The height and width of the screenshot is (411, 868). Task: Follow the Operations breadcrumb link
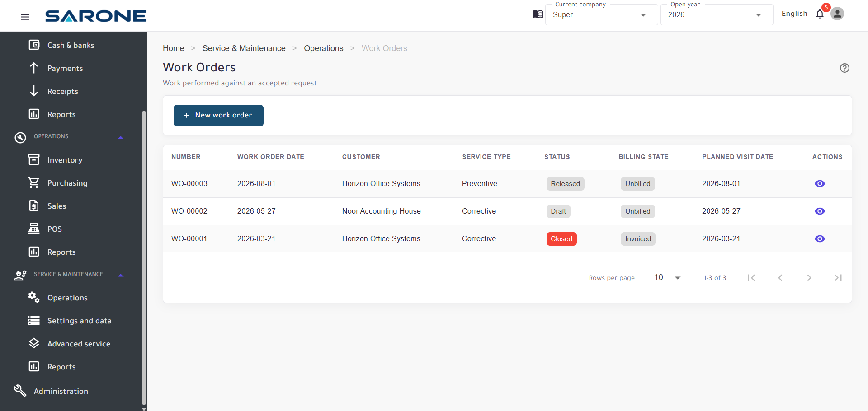(324, 48)
